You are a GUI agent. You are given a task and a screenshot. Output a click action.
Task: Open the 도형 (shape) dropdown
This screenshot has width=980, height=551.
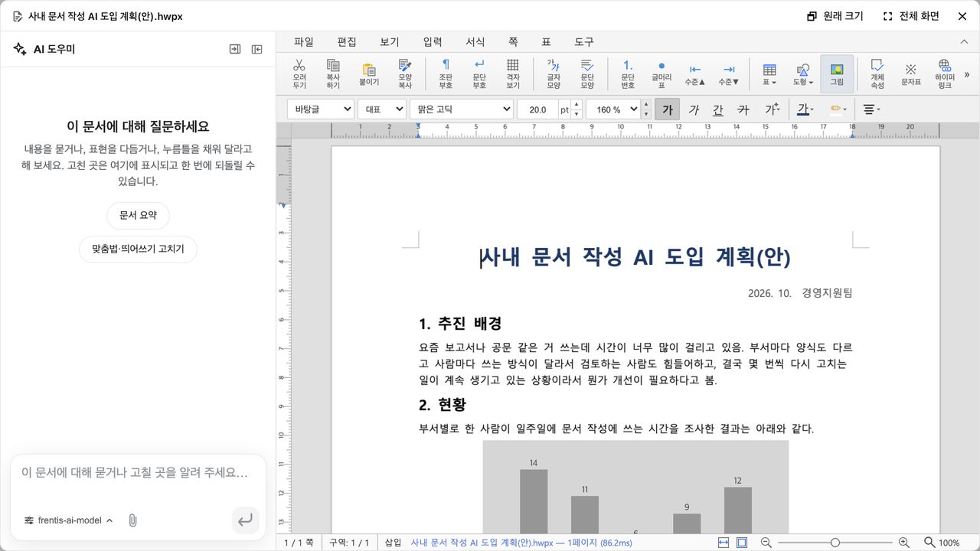tap(802, 73)
